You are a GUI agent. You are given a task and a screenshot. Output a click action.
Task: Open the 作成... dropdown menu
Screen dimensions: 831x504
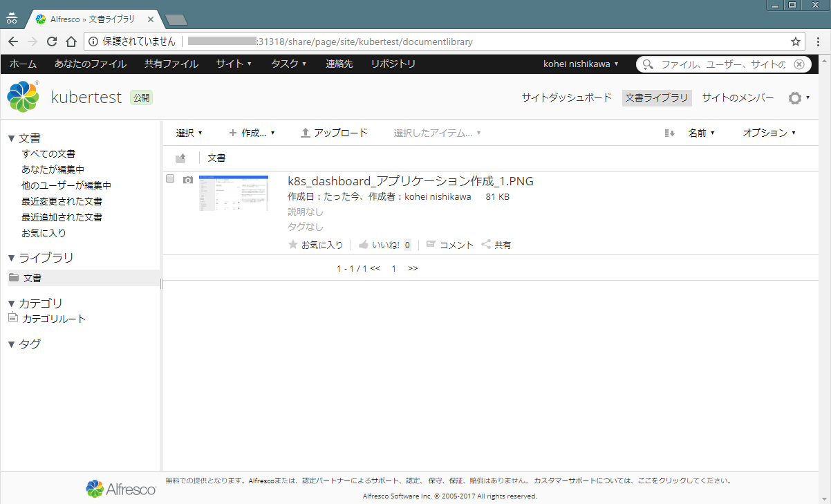tap(252, 133)
